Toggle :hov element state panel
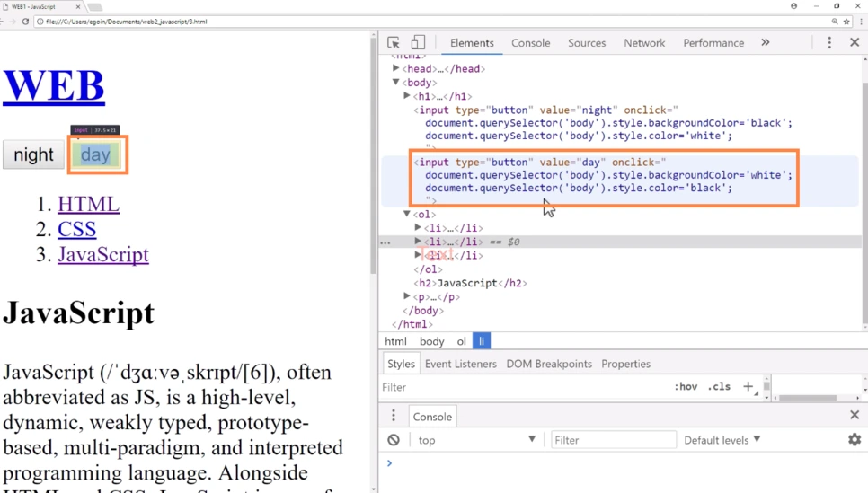This screenshot has height=493, width=868. coord(686,387)
